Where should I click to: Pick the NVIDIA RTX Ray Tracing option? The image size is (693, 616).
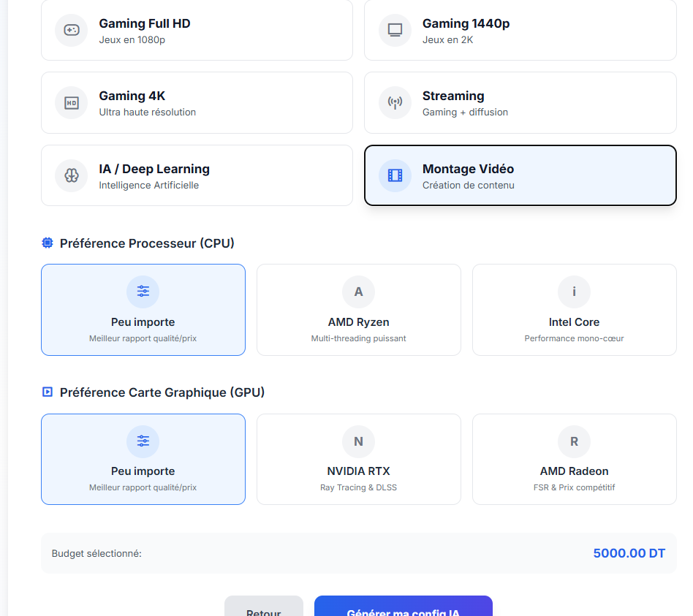coord(358,459)
